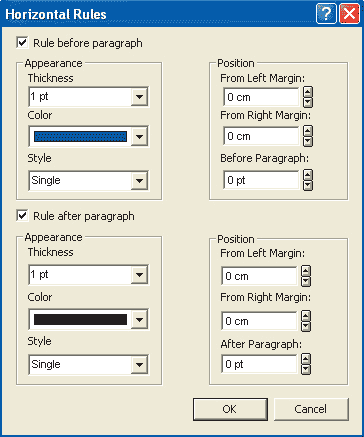Decrease the After Paragraph spacing value

point(306,369)
